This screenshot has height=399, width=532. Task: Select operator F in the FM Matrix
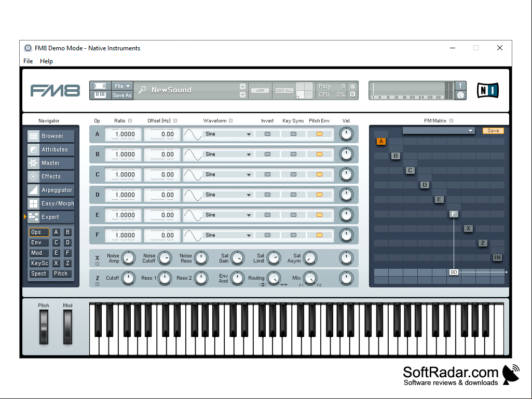(454, 214)
